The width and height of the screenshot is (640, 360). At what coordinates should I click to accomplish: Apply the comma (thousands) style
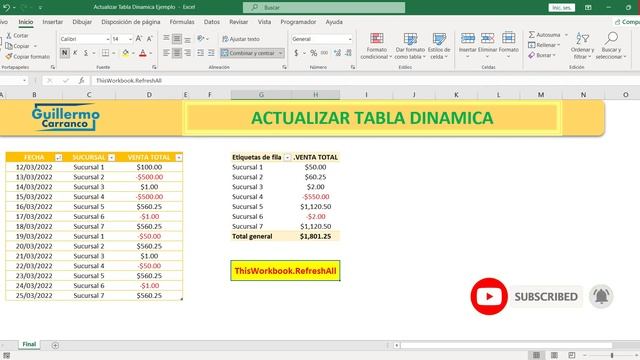(324, 53)
